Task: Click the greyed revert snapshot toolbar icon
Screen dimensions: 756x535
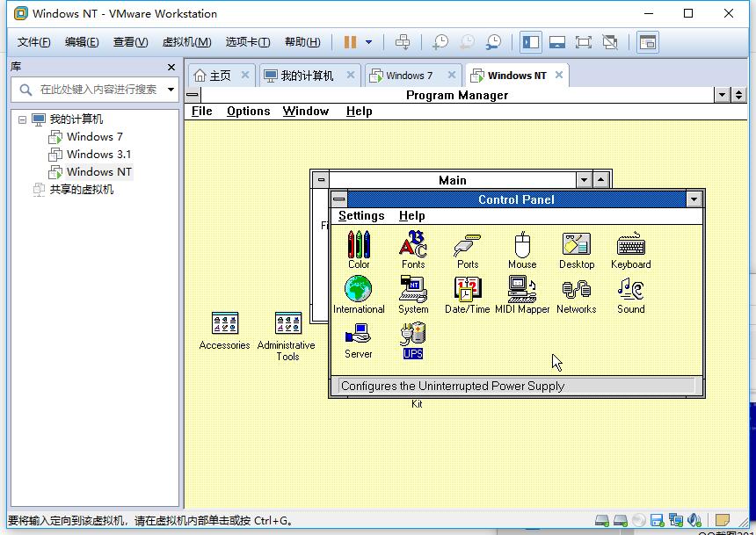Action: 466,42
